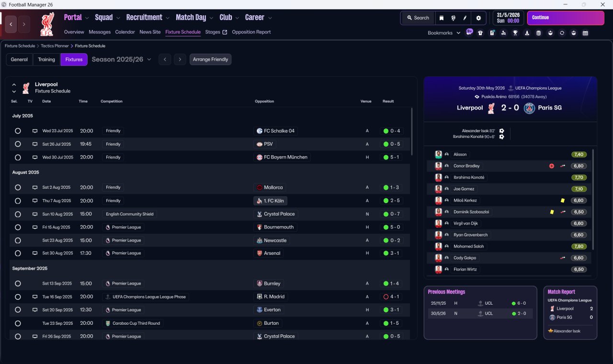This screenshot has height=364, width=613.
Task: Click the training cone bookmark icon
Action: pos(527,33)
